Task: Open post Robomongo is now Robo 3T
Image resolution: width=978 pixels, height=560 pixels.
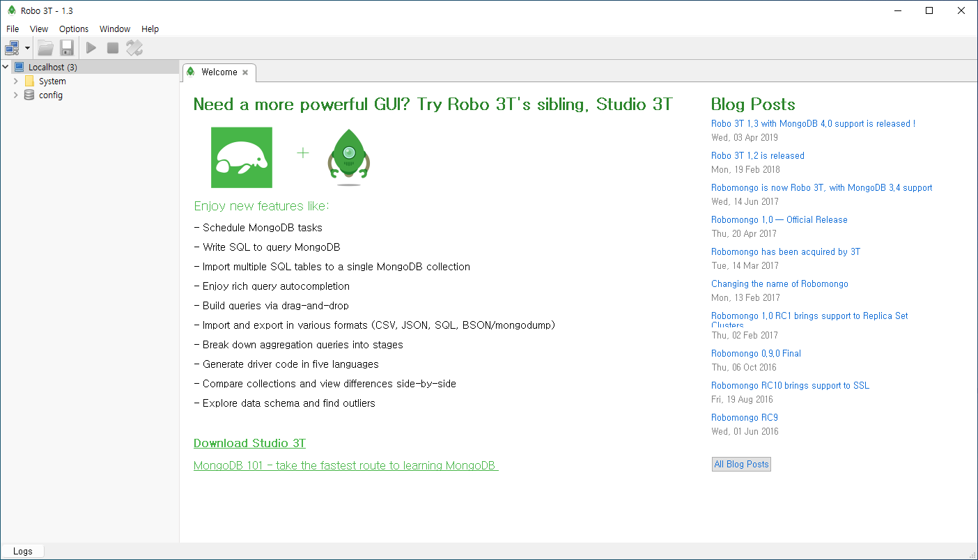Action: pos(822,187)
